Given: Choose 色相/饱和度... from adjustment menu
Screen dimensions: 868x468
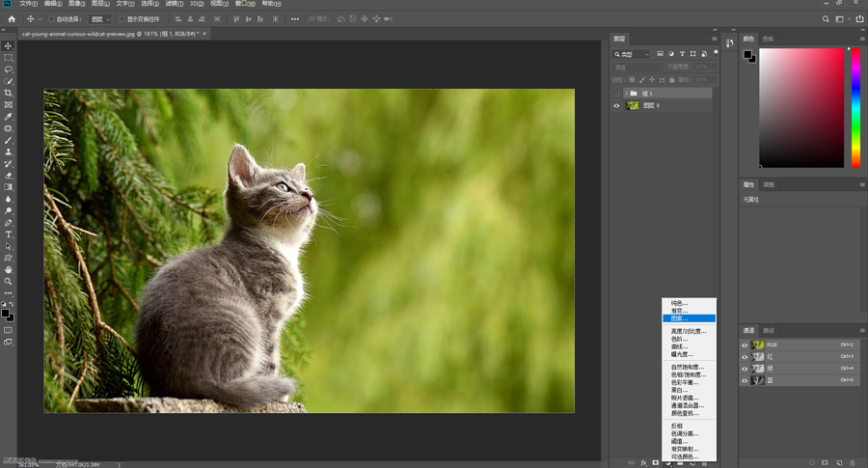Looking at the screenshot, I should point(689,375).
